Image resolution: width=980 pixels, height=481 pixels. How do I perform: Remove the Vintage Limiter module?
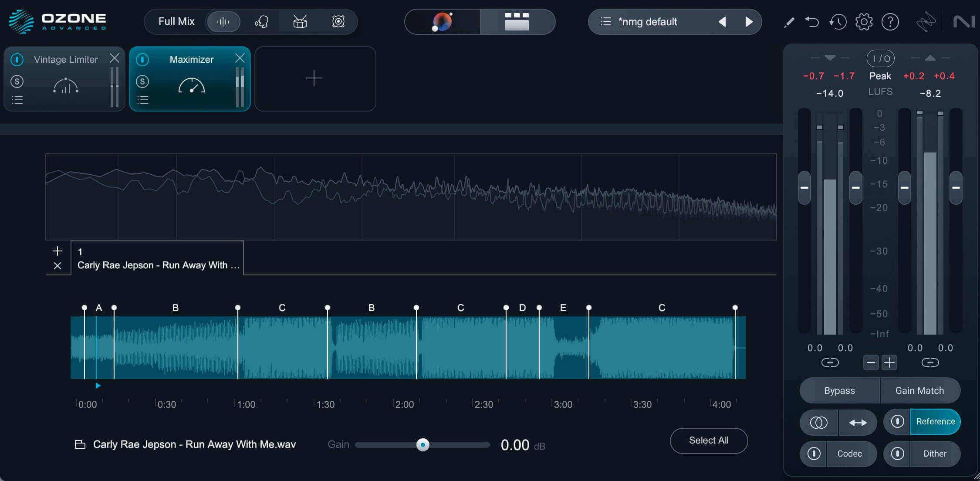pyautogui.click(x=115, y=58)
